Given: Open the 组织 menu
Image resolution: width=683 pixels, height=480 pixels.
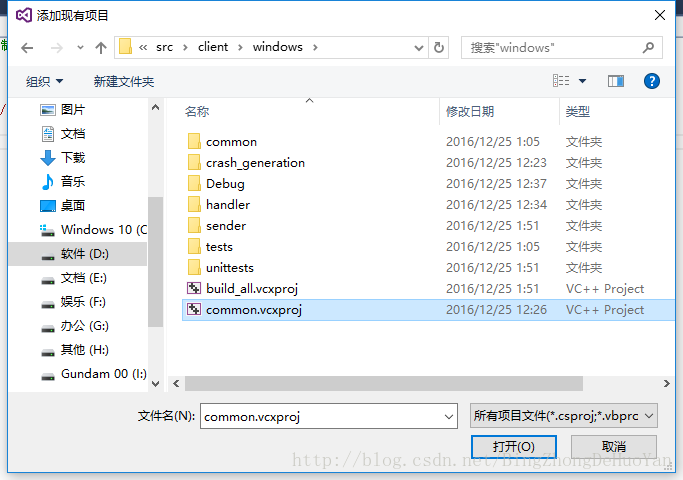Looking at the screenshot, I should [44, 81].
